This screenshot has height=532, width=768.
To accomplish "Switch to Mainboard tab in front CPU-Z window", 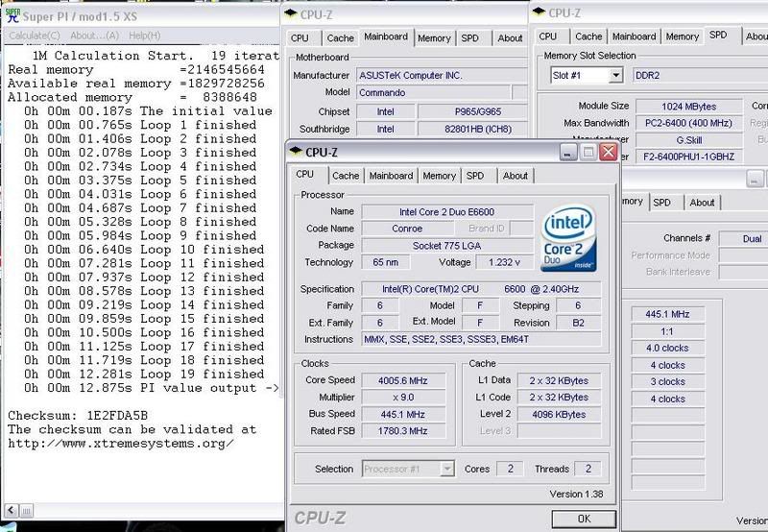I will tap(392, 176).
